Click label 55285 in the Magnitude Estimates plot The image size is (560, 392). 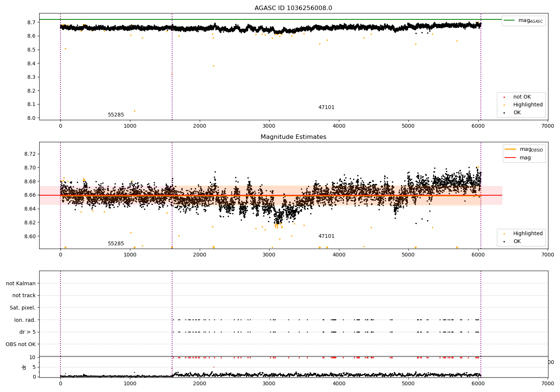[116, 244]
